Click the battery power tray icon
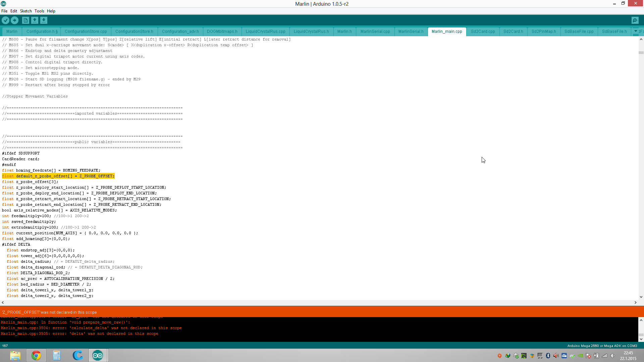The image size is (644, 362). tap(596, 356)
